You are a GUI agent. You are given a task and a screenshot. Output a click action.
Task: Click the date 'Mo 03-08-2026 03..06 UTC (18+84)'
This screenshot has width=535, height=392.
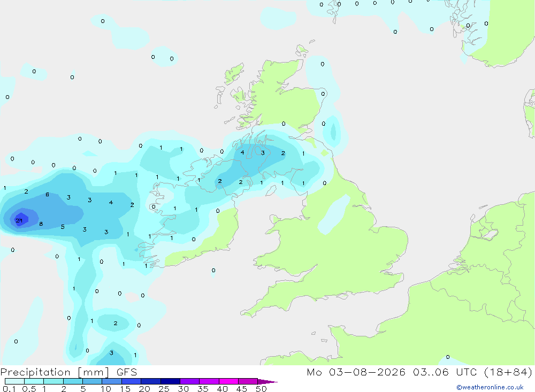(x=419, y=372)
